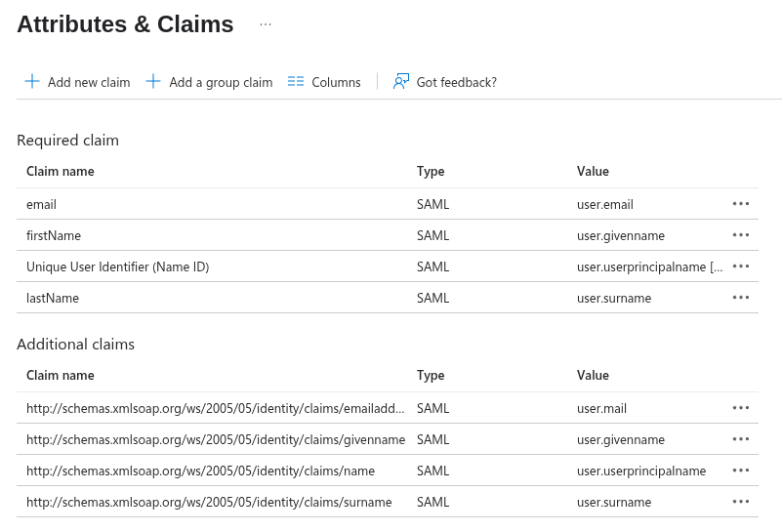Image resolution: width=782 pixels, height=532 pixels.
Task: Click the Got feedback? text
Action: coord(456,83)
